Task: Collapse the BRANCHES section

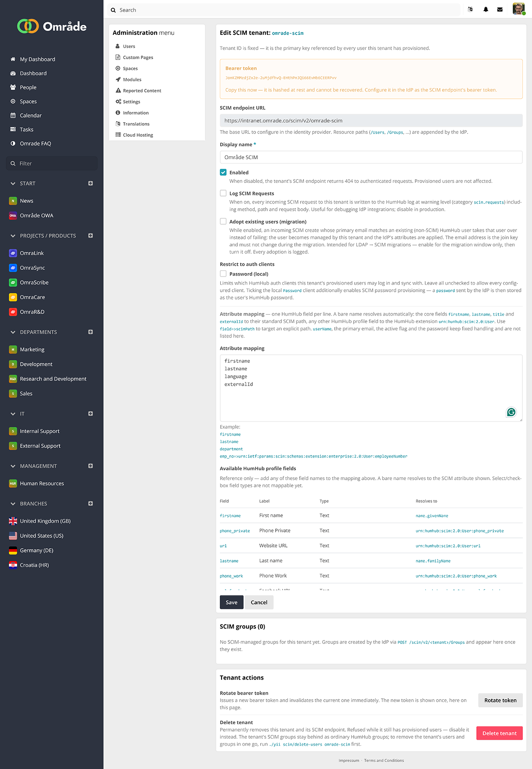Action: pyautogui.click(x=13, y=503)
